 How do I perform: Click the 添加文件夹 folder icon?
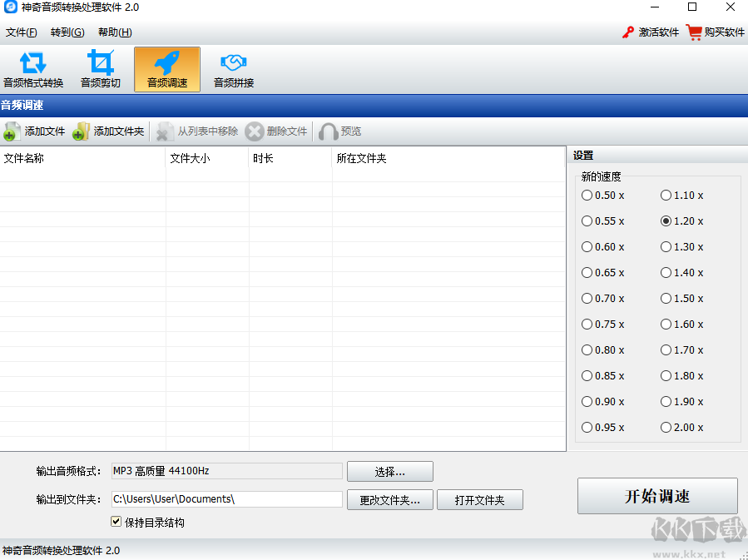tap(81, 131)
